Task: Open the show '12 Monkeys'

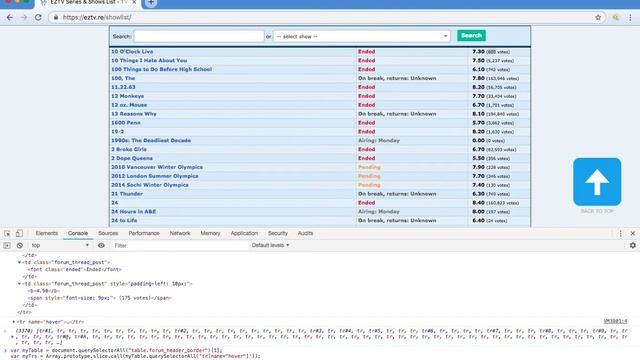Action: 127,96
